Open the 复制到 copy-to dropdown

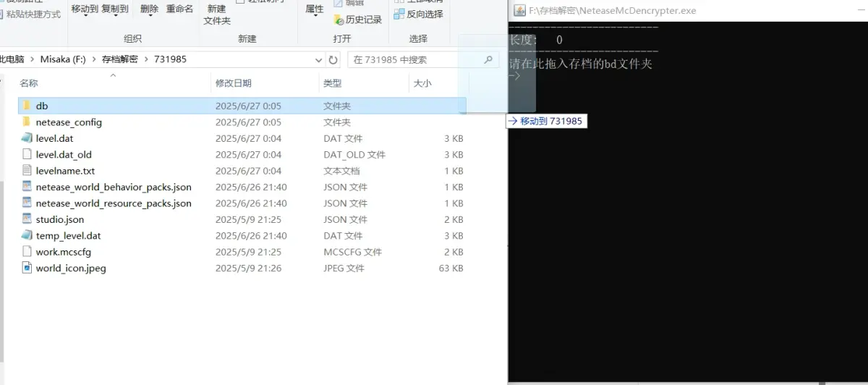point(115,9)
